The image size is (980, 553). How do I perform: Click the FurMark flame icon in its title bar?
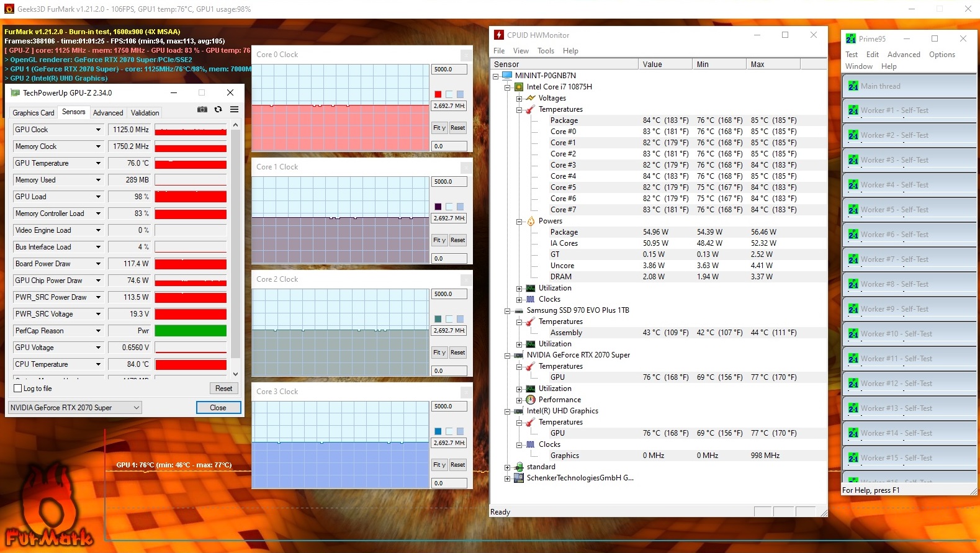pos(9,9)
